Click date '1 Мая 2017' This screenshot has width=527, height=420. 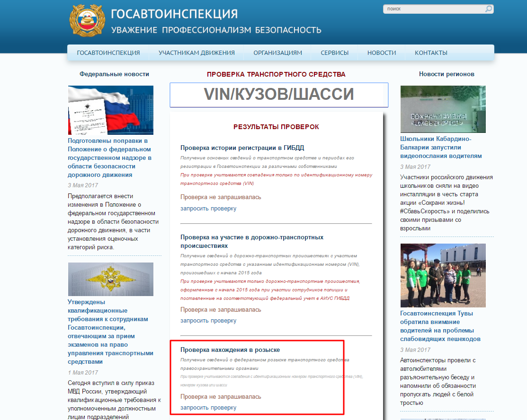[83, 373]
